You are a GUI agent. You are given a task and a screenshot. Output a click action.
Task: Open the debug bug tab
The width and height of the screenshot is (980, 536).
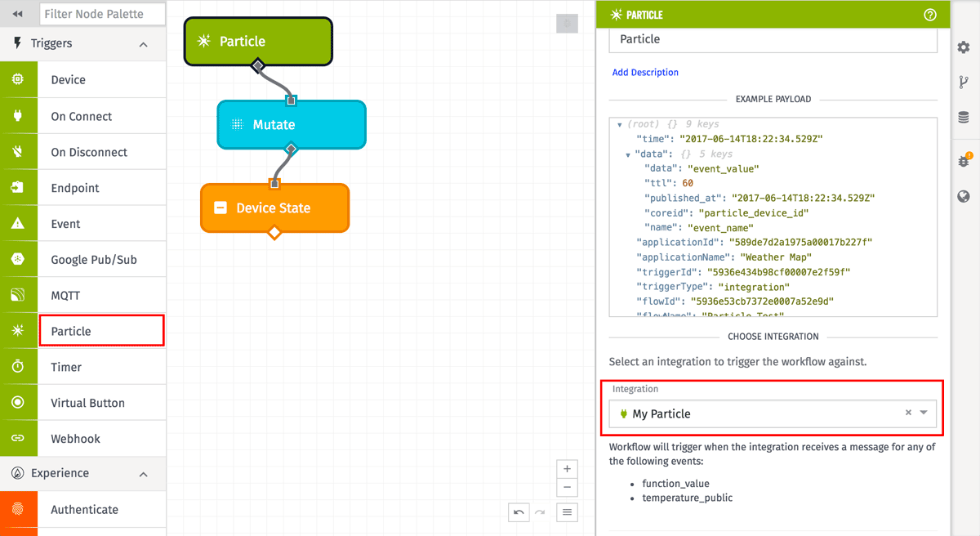tap(964, 161)
